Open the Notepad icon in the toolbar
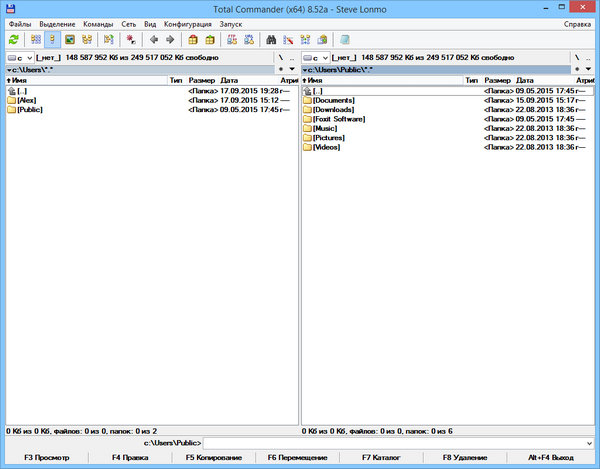Viewport: 600px width, 469px height. [x=345, y=40]
